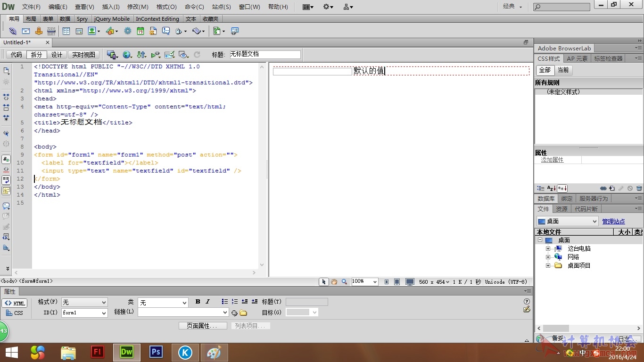Open the 资源 assets tab
The height and width of the screenshot is (362, 644).
pyautogui.click(x=561, y=209)
